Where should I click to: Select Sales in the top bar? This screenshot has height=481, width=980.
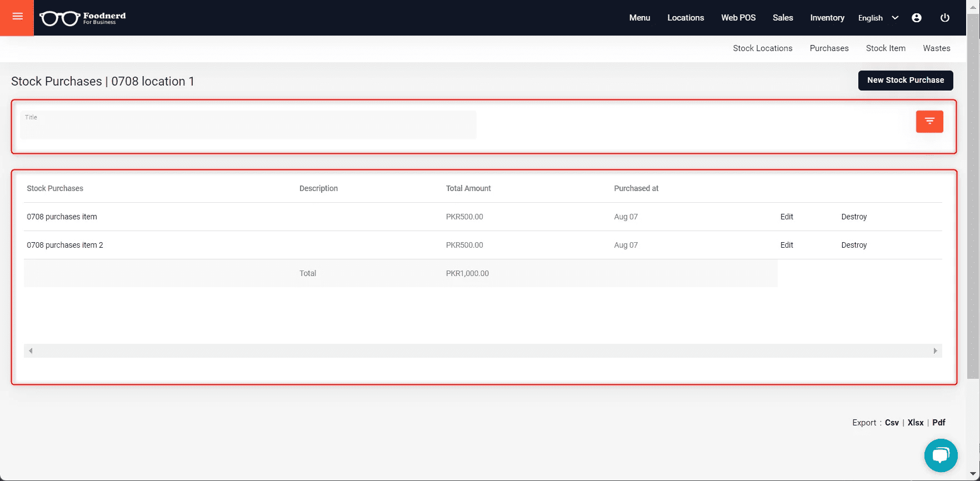pyautogui.click(x=783, y=18)
